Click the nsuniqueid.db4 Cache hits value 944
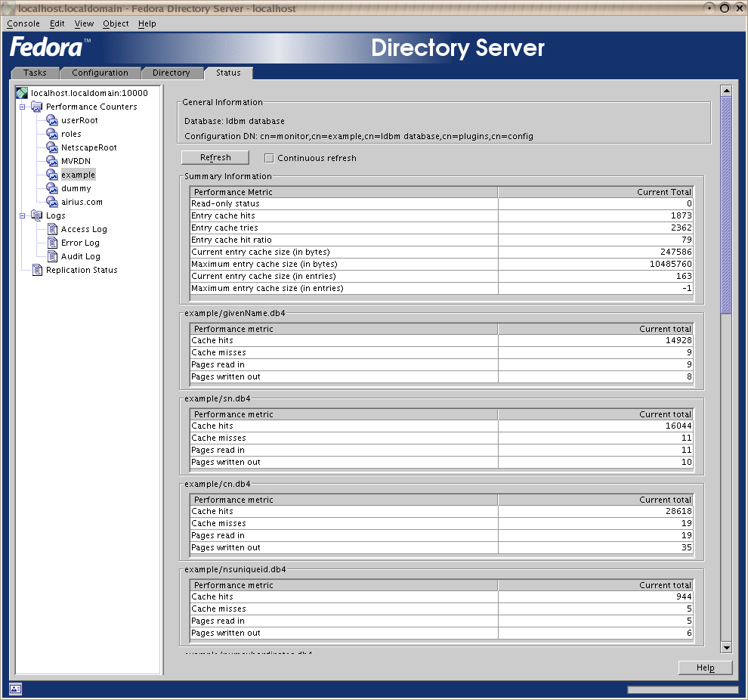 click(684, 596)
